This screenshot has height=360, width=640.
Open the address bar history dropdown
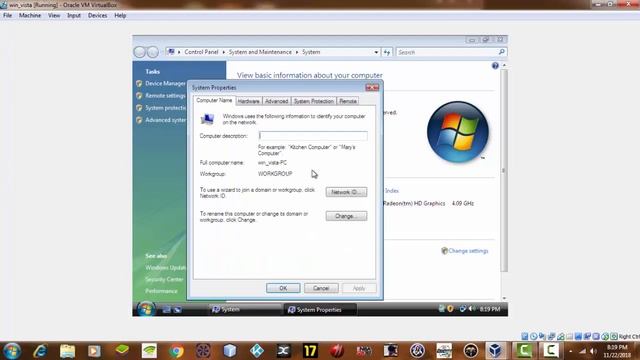tap(376, 52)
